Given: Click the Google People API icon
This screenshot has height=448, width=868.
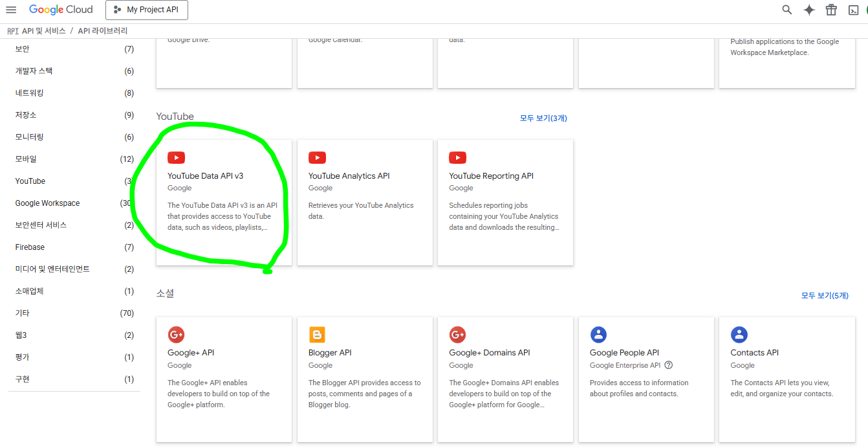Looking at the screenshot, I should coord(598,335).
